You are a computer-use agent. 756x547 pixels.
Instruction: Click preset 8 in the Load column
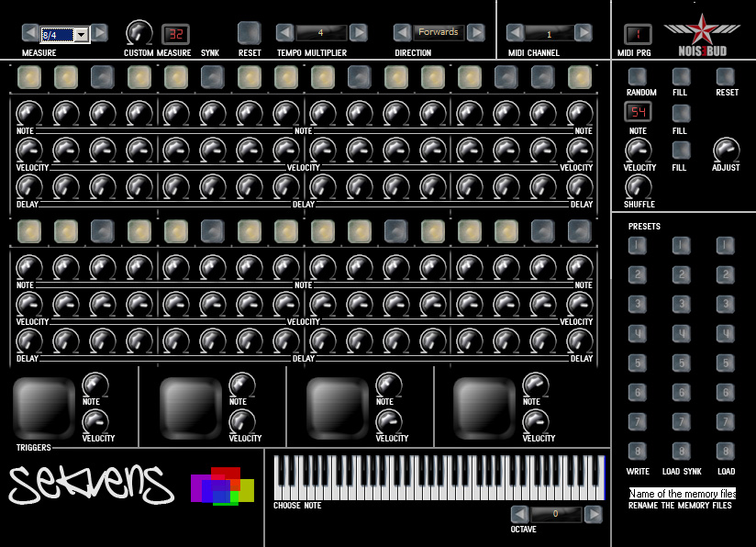(725, 451)
